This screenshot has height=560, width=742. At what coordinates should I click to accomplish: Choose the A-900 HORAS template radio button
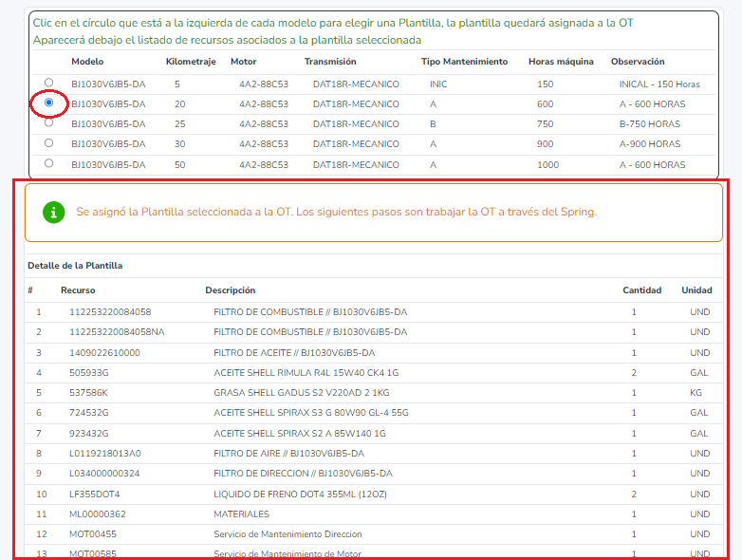48,143
